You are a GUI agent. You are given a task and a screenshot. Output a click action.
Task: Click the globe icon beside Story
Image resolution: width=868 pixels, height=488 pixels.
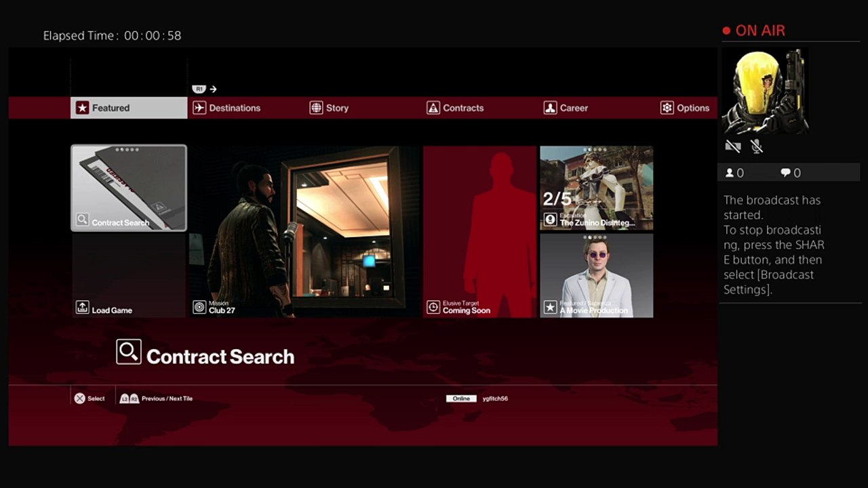click(x=316, y=108)
